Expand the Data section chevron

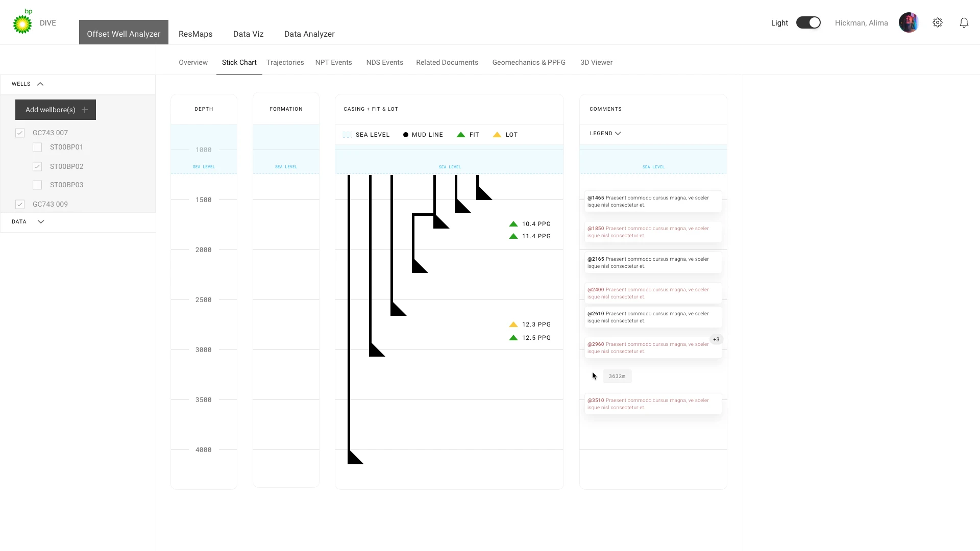point(41,221)
